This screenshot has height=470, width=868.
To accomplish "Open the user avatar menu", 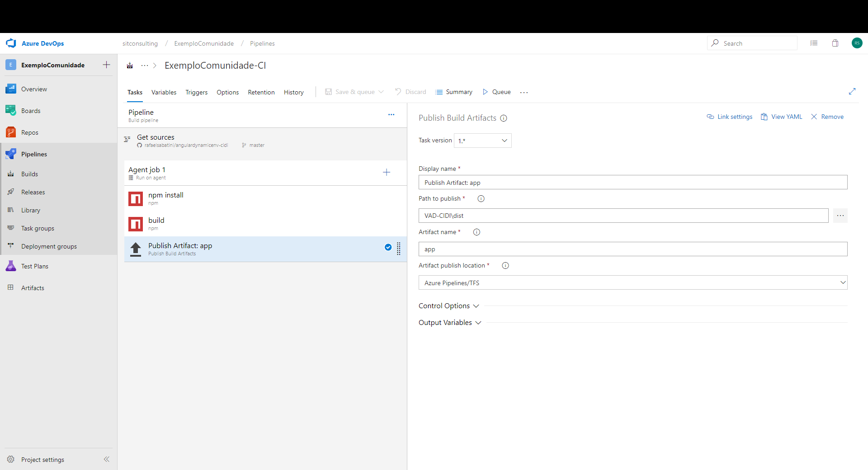I will tap(858, 43).
